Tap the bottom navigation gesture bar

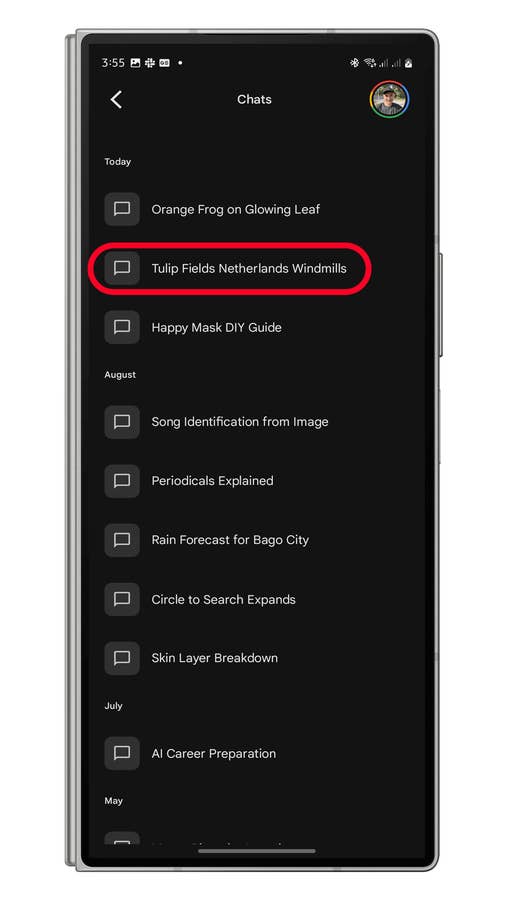click(257, 851)
